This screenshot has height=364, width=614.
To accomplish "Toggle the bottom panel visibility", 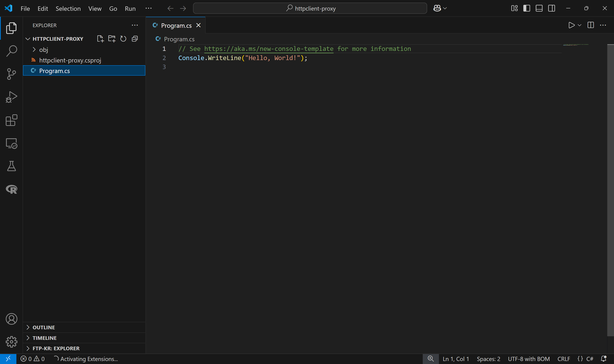I will pos(539,8).
